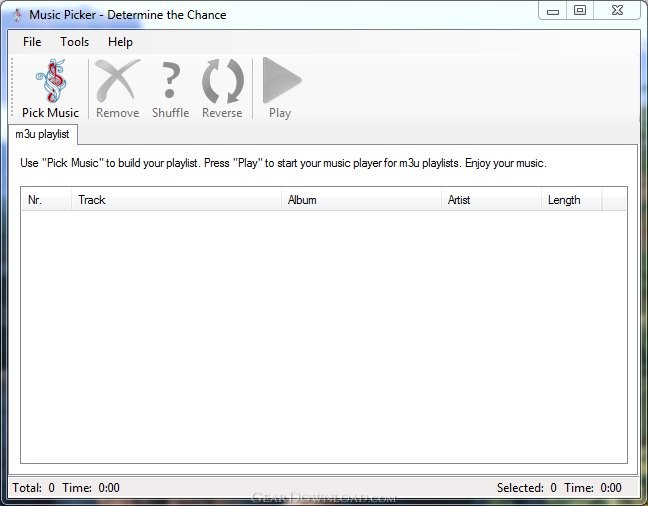Start playback with the Play triangle icon
The height and width of the screenshot is (506, 648).
(281, 80)
